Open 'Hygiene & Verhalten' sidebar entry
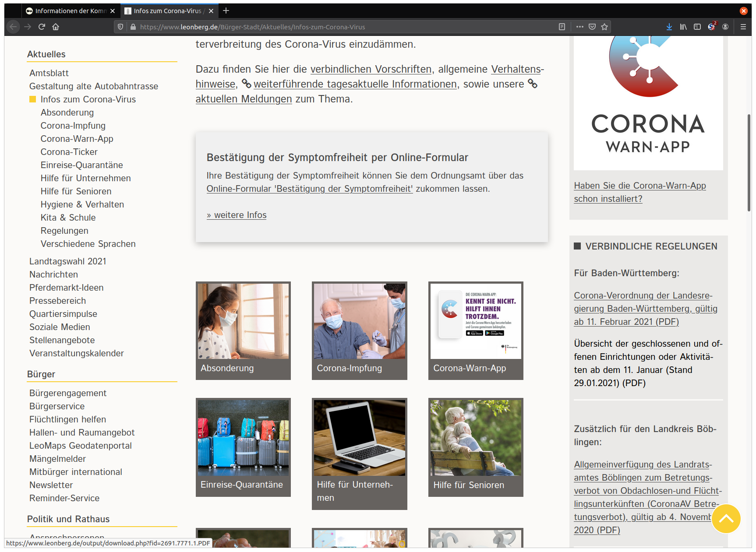The image size is (756, 552). (x=82, y=204)
